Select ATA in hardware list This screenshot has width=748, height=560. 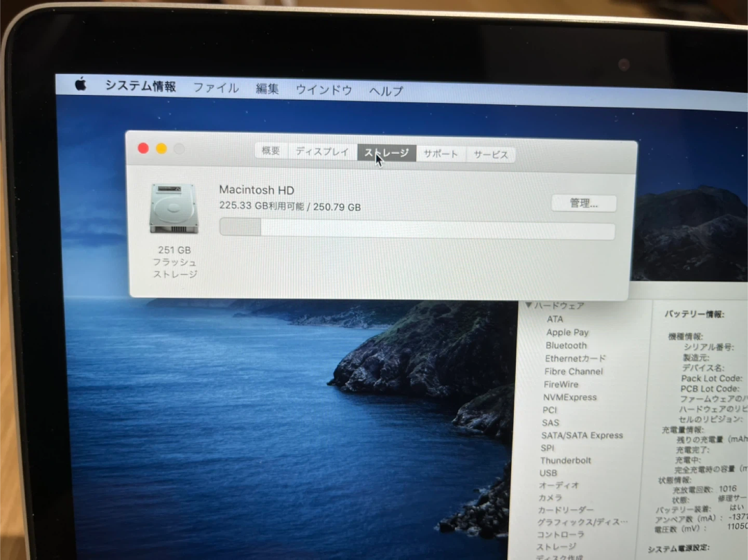555,319
